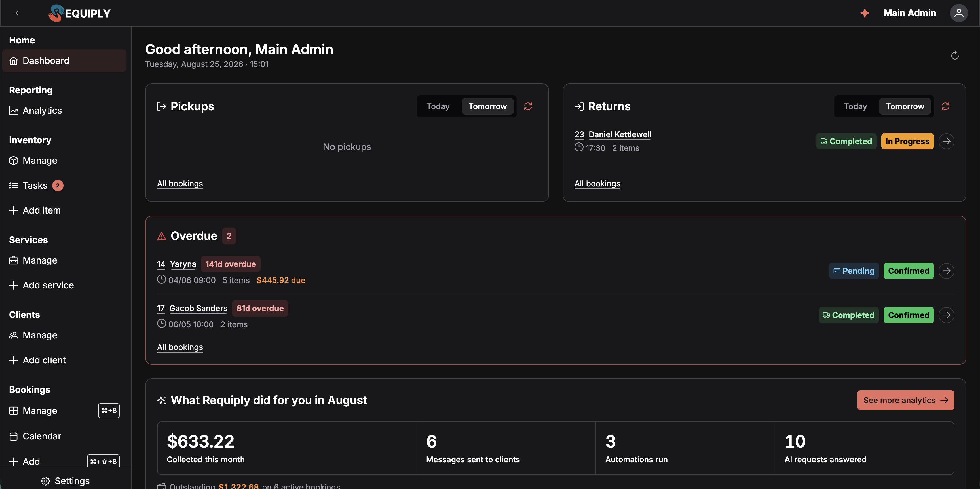This screenshot has width=980, height=489.
Task: Select Add service in sidebar
Action: [64, 285]
